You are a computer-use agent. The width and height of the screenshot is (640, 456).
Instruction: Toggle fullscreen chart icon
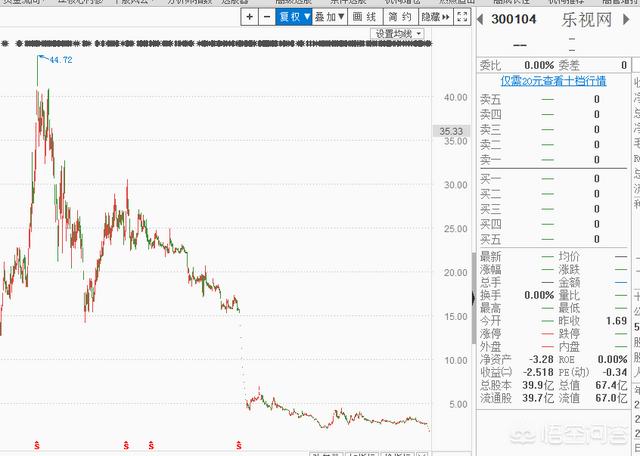[462, 17]
